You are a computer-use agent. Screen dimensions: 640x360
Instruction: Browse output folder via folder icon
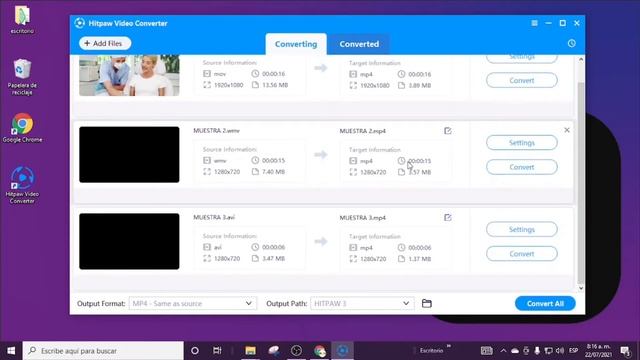427,304
